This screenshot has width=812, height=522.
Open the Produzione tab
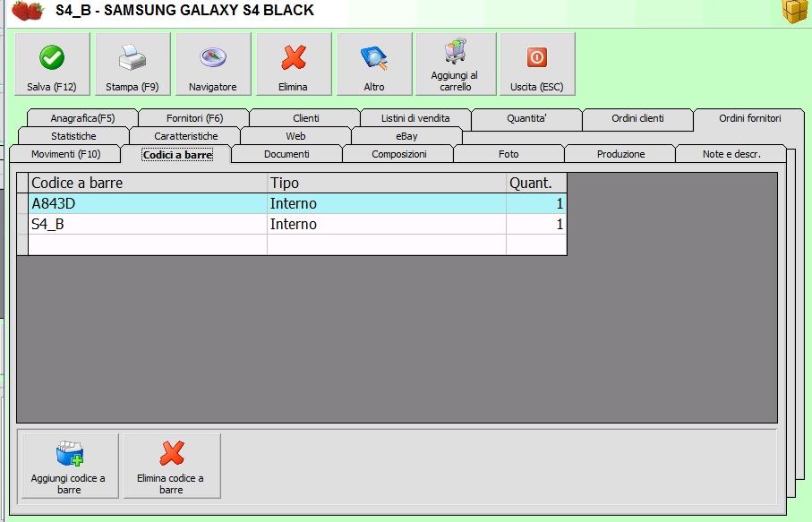[x=620, y=154]
